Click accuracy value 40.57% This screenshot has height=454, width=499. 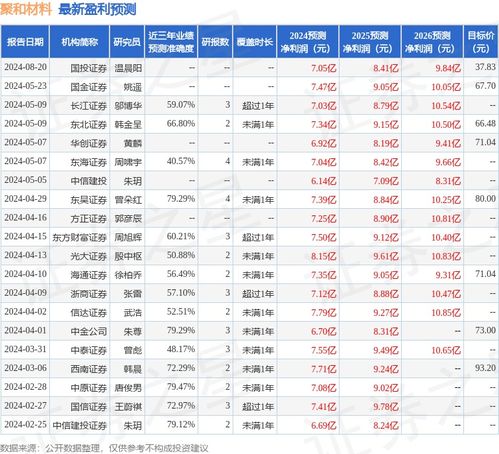(181, 161)
